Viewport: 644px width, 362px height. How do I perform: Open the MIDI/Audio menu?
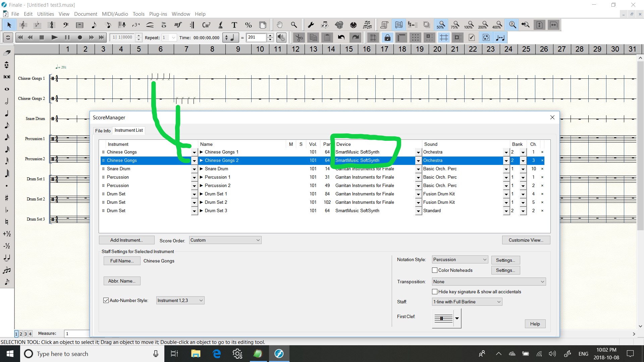point(115,14)
